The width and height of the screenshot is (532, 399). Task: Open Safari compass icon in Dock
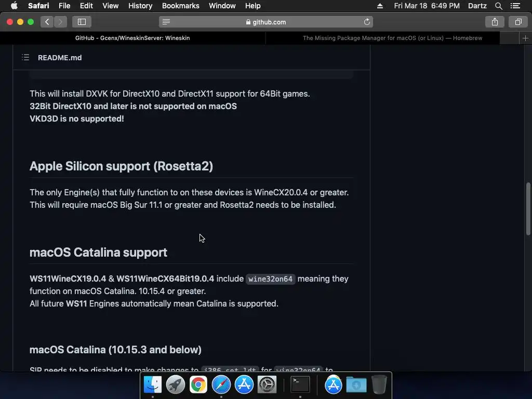[221, 384]
